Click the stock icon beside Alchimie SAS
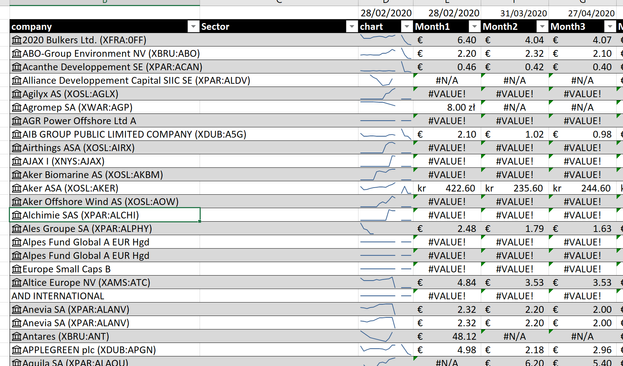Screen dimensions: 623x366 tap(16, 215)
